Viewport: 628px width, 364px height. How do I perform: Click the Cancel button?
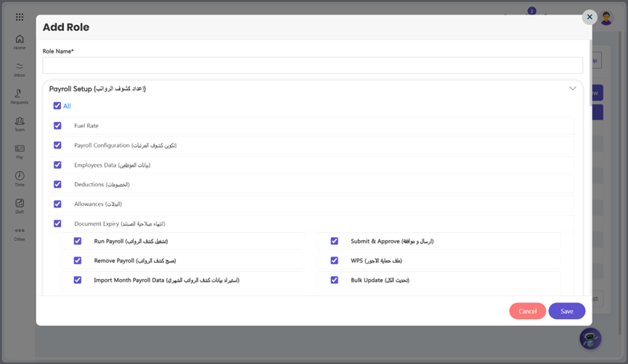528,311
